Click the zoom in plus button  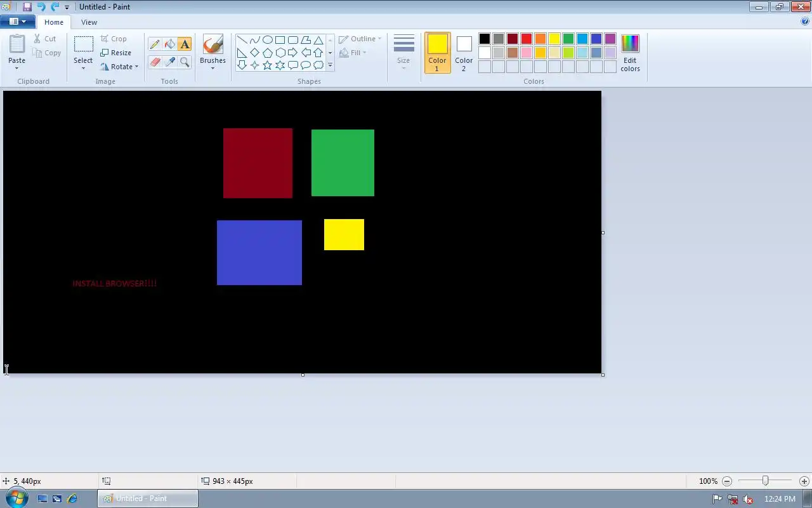coord(804,481)
